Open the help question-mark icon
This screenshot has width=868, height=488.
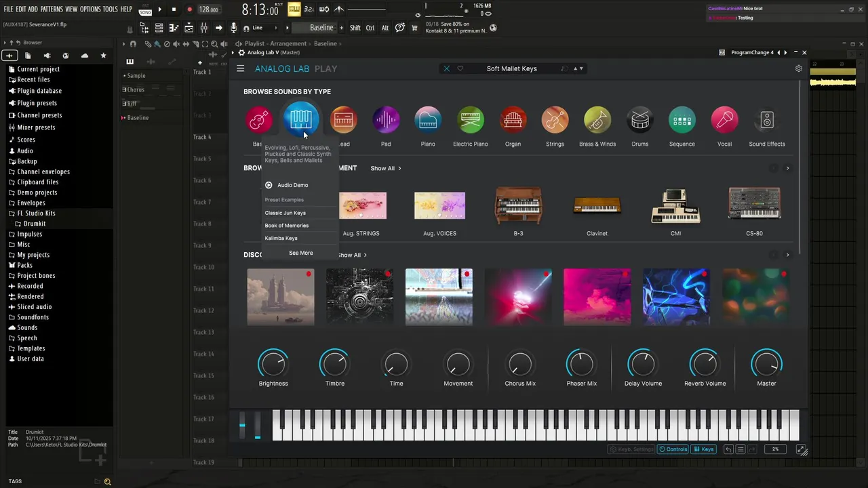pyautogui.click(x=400, y=28)
